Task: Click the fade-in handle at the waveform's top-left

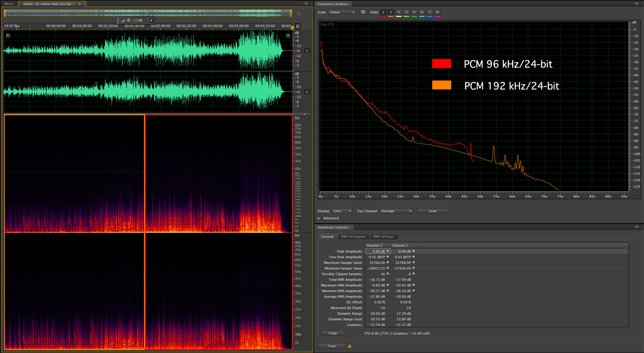Action: [8, 36]
